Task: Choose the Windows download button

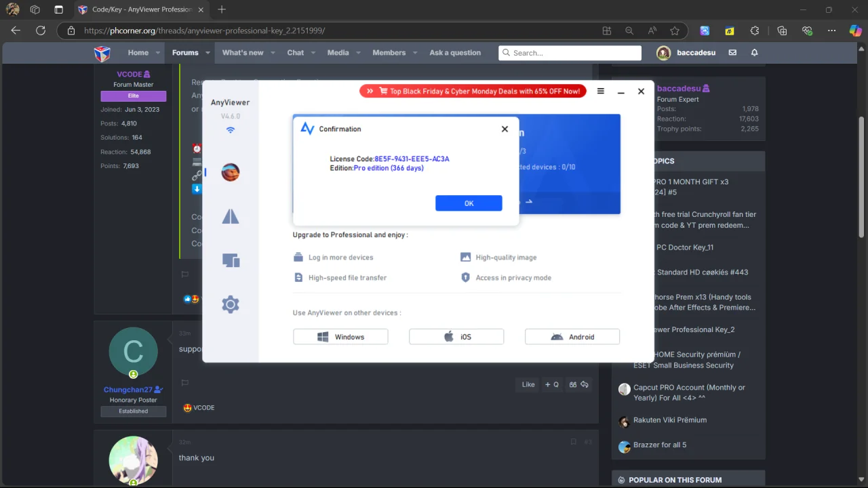Action: pyautogui.click(x=340, y=337)
